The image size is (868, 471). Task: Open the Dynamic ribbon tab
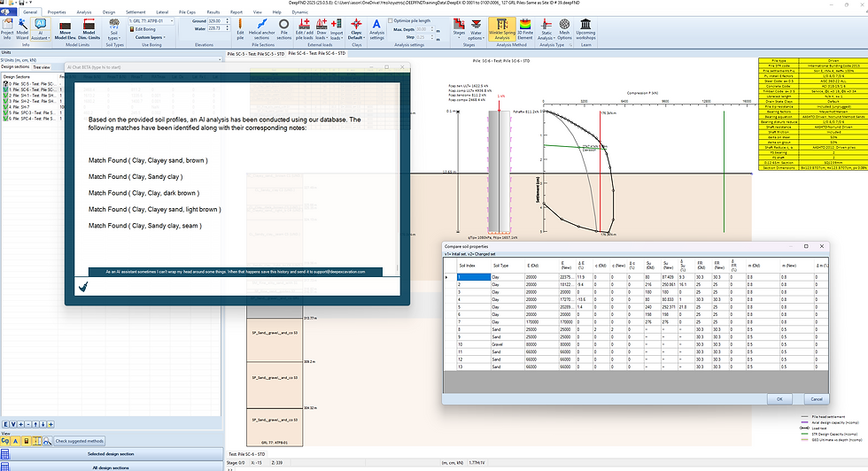(300, 12)
